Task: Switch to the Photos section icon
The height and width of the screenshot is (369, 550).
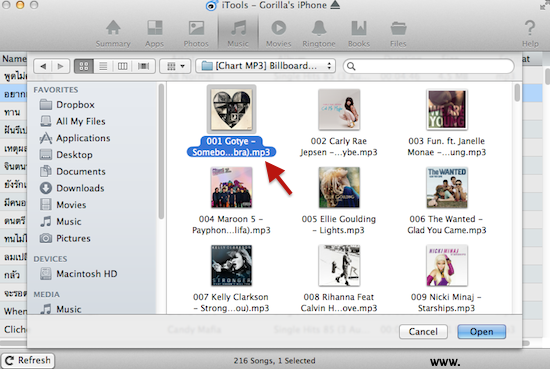Action: pos(196,34)
